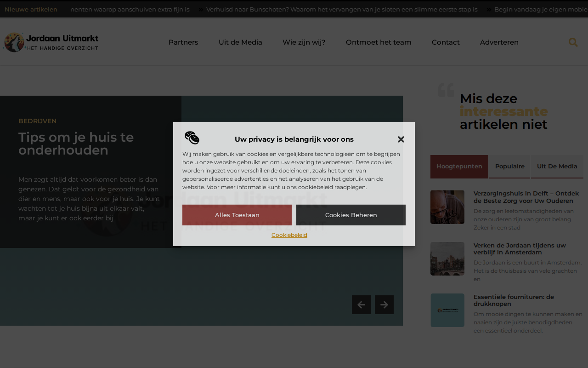This screenshot has height=368, width=588.
Task: Open Cookies Beheren settings
Action: pos(351,215)
